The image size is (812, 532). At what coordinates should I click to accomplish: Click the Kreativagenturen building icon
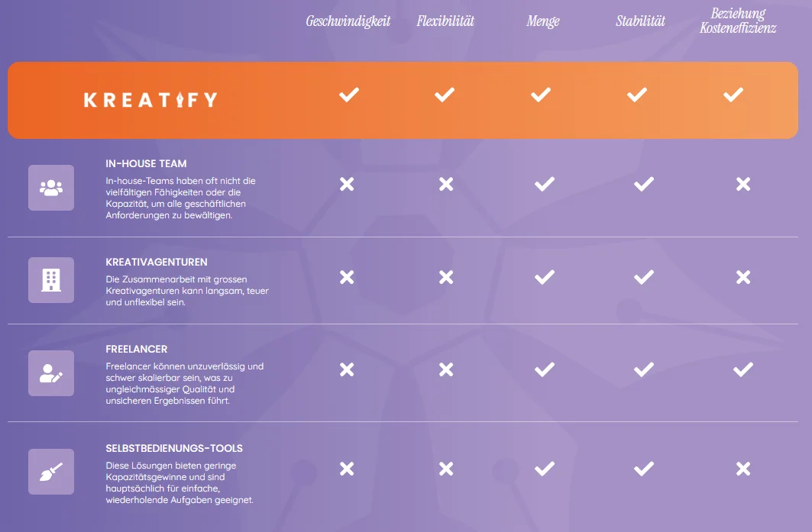51,280
